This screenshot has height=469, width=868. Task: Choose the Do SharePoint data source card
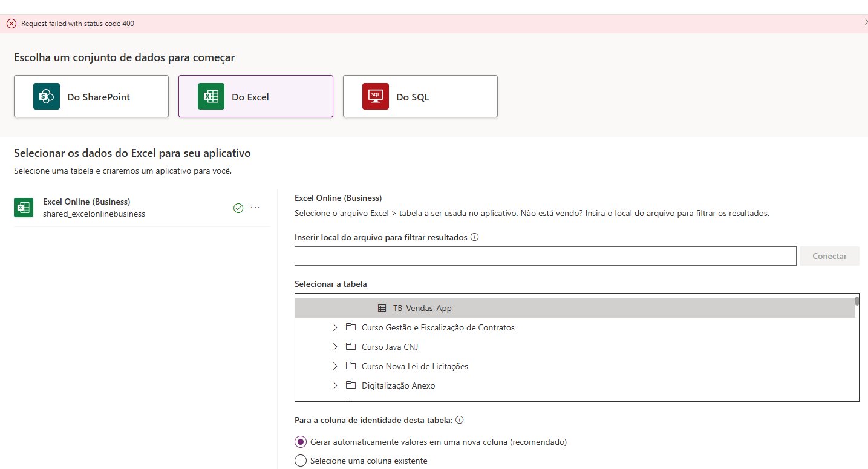(91, 96)
